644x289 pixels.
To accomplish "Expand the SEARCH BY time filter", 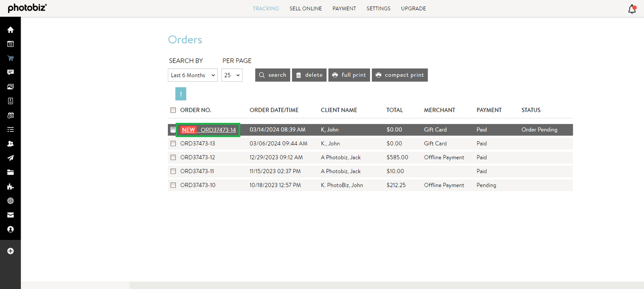I will (192, 75).
